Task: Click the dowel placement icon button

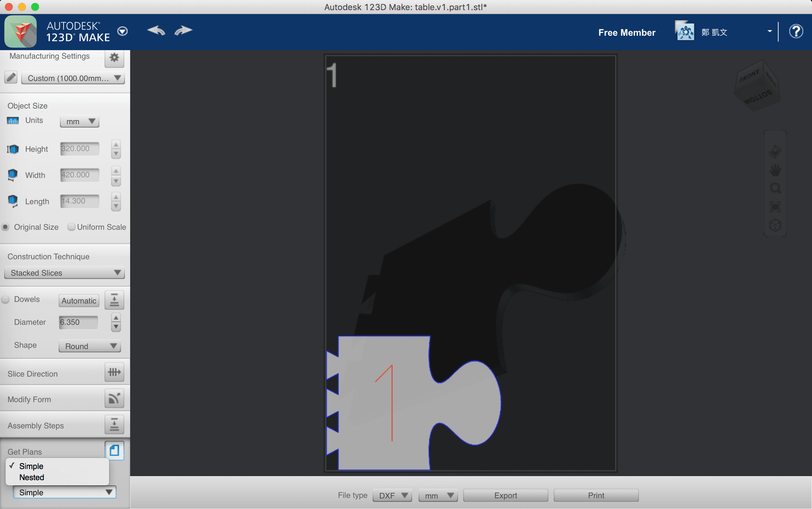Action: (x=114, y=300)
